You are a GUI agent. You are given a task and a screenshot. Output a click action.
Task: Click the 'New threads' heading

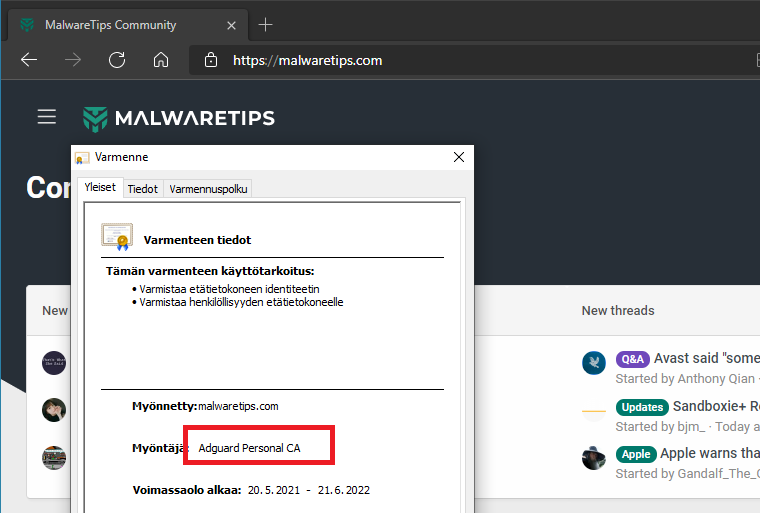[618, 310]
